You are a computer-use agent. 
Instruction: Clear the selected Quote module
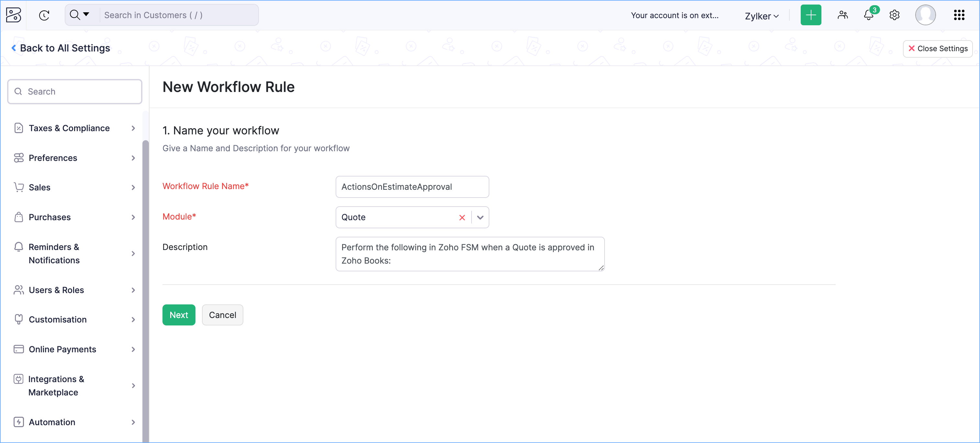(462, 217)
